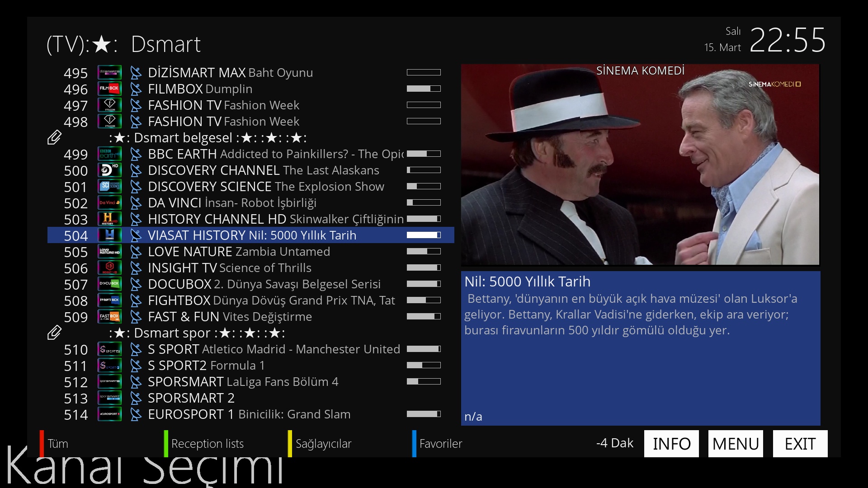Click the satellite icon next to FILMBOX
This screenshot has width=868, height=488.
coord(136,89)
